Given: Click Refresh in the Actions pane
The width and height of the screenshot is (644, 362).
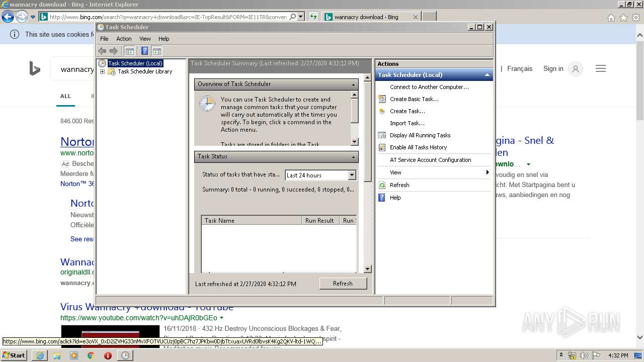Looking at the screenshot, I should pos(399,185).
